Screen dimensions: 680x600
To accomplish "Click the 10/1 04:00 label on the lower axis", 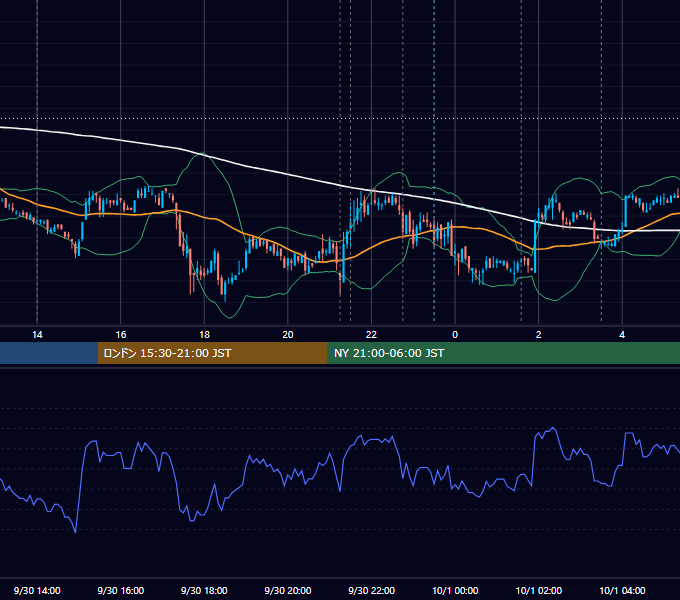I will pos(622,590).
